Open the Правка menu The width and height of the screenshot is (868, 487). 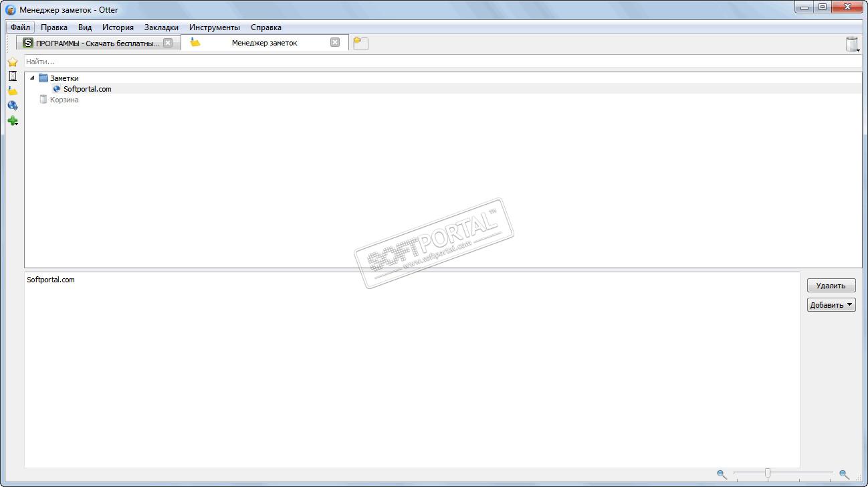click(53, 27)
